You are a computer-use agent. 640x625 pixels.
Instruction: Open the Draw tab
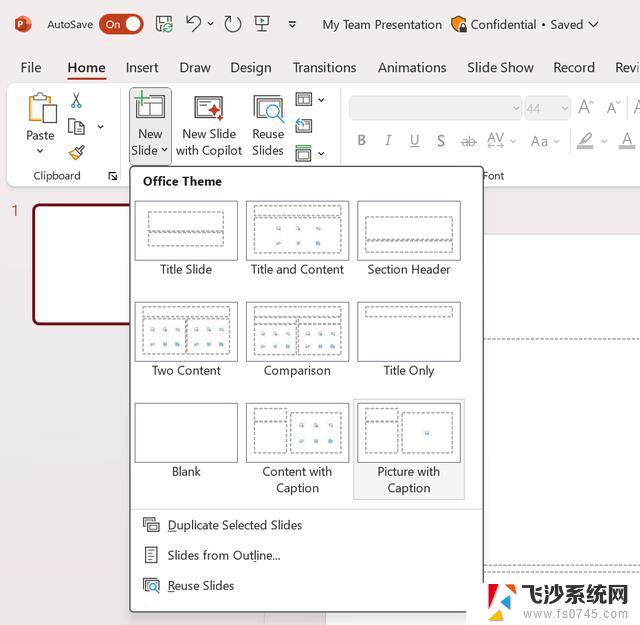click(x=195, y=67)
